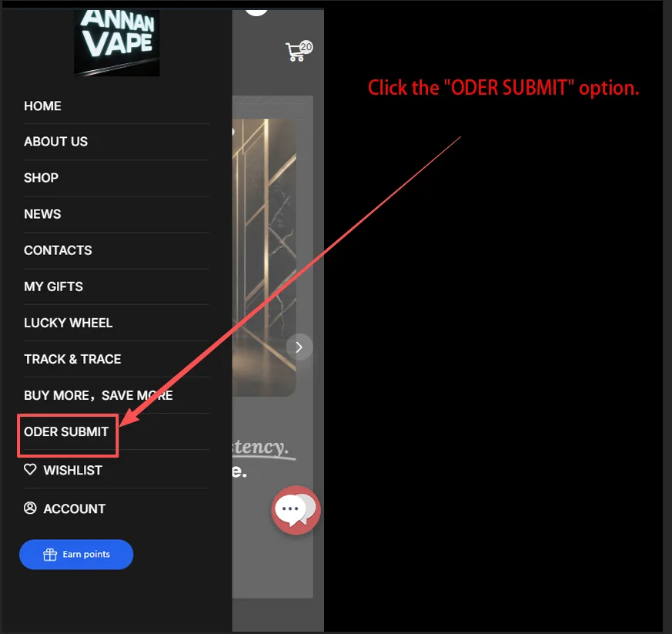The width and height of the screenshot is (672, 634).
Task: Select CONTACTS in the side menu
Action: [58, 250]
